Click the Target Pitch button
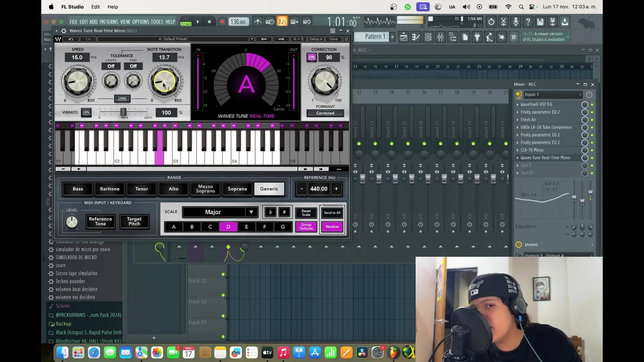 pyautogui.click(x=134, y=222)
